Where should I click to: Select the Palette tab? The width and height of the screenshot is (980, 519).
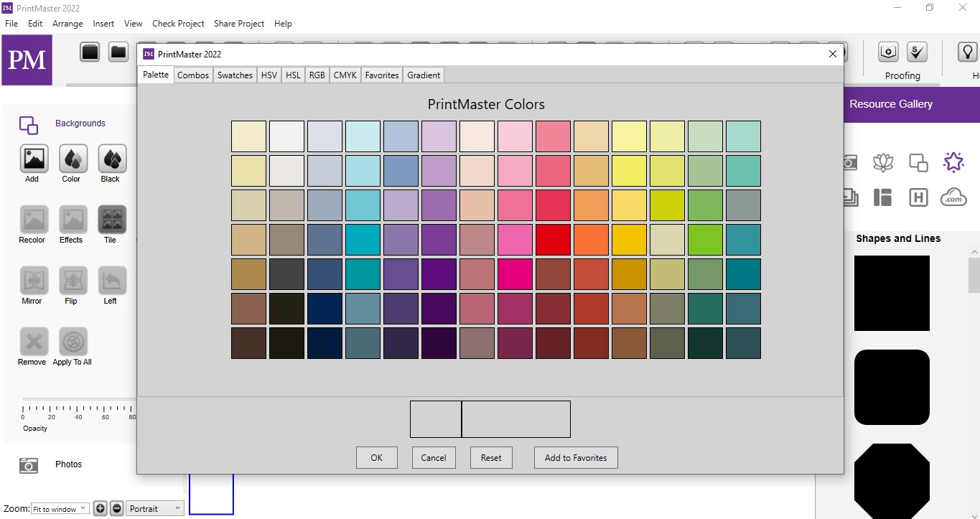pos(156,74)
